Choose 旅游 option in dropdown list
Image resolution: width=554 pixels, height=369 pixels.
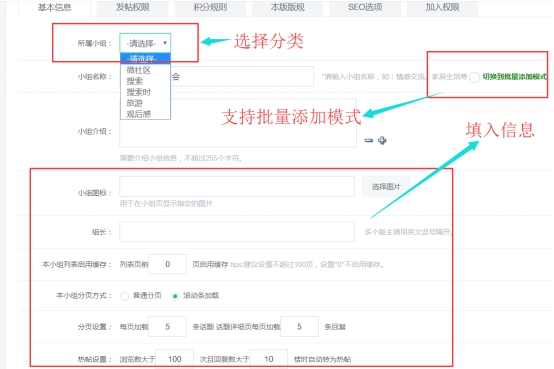(145, 103)
